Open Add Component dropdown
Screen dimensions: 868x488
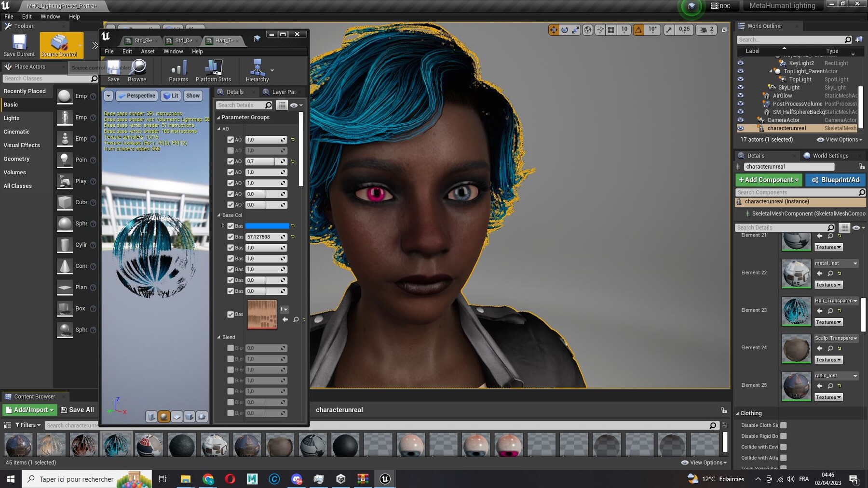pyautogui.click(x=769, y=180)
